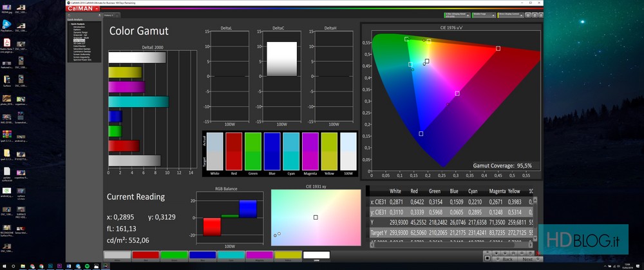The height and width of the screenshot is (270, 644).
Task: Open the PlayStation desktop shortcut
Action: 7,25
